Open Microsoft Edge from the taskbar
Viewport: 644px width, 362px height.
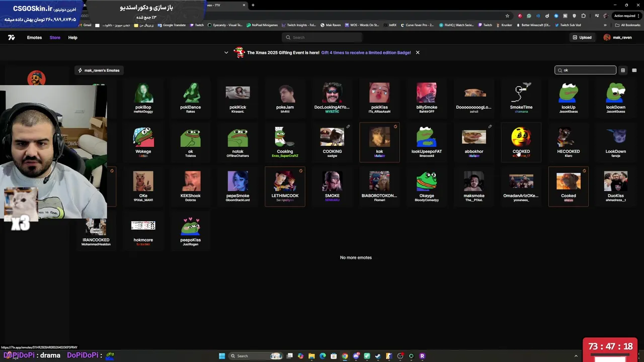(323, 356)
